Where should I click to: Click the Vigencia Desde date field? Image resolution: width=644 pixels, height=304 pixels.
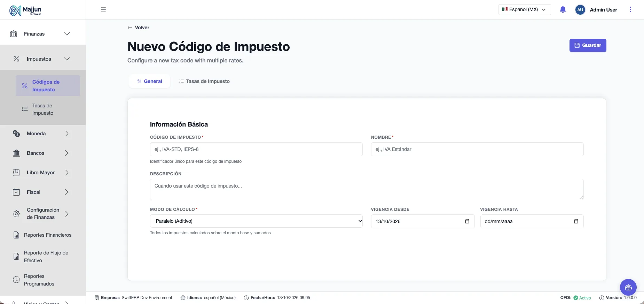(x=423, y=221)
